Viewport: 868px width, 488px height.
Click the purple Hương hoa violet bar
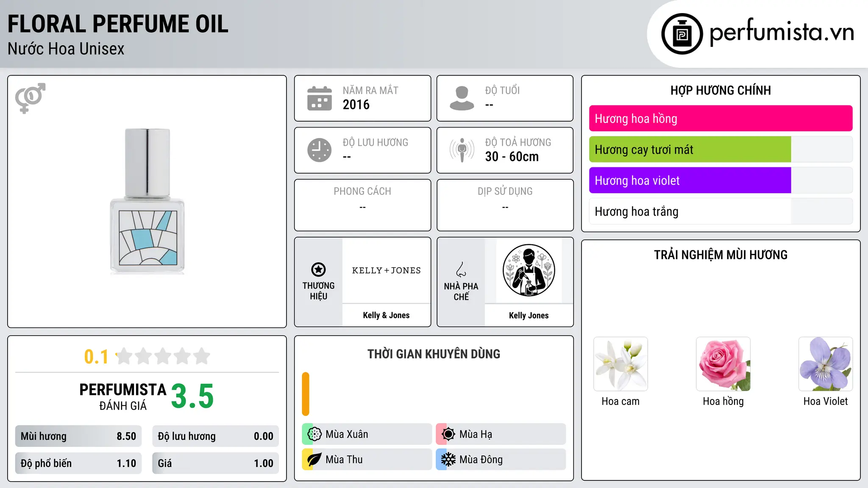(690, 180)
